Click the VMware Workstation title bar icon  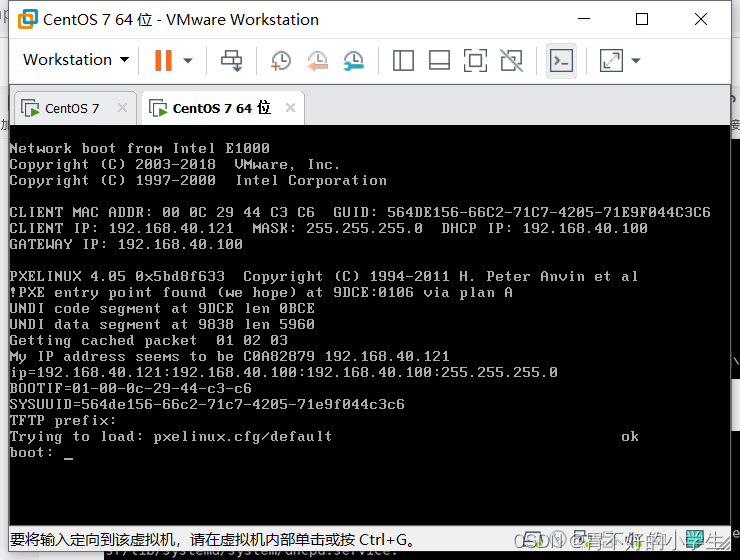pyautogui.click(x=27, y=19)
